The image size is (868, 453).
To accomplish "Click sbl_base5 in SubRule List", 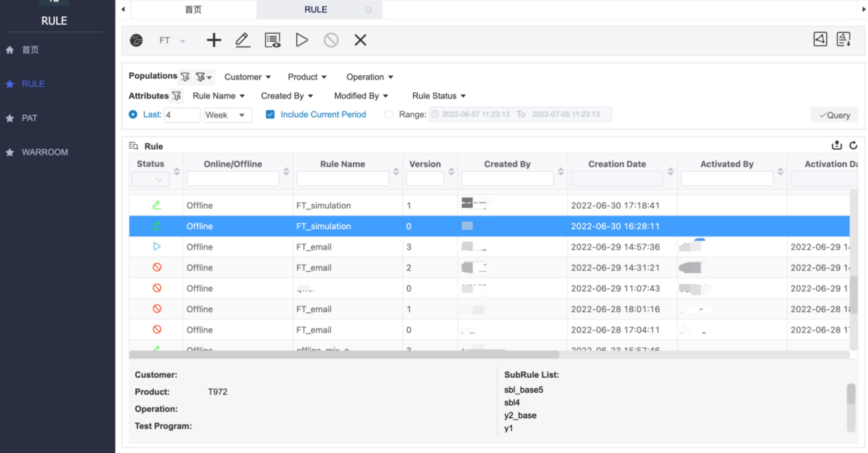I will click(x=524, y=390).
